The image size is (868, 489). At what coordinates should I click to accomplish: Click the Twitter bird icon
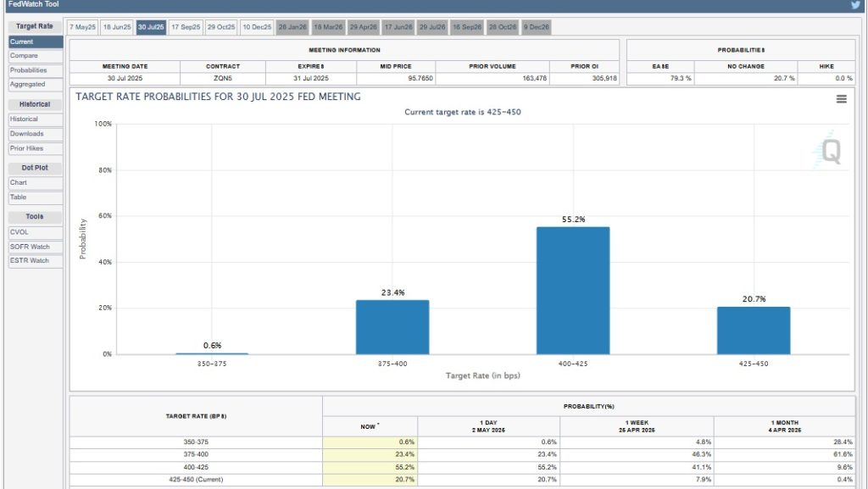click(x=855, y=5)
